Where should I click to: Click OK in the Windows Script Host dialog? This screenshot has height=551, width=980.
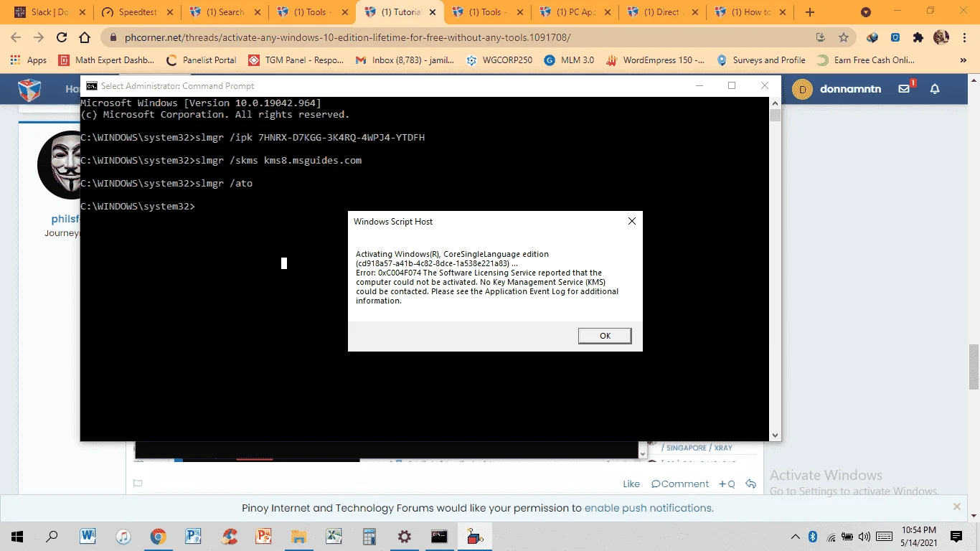605,336
